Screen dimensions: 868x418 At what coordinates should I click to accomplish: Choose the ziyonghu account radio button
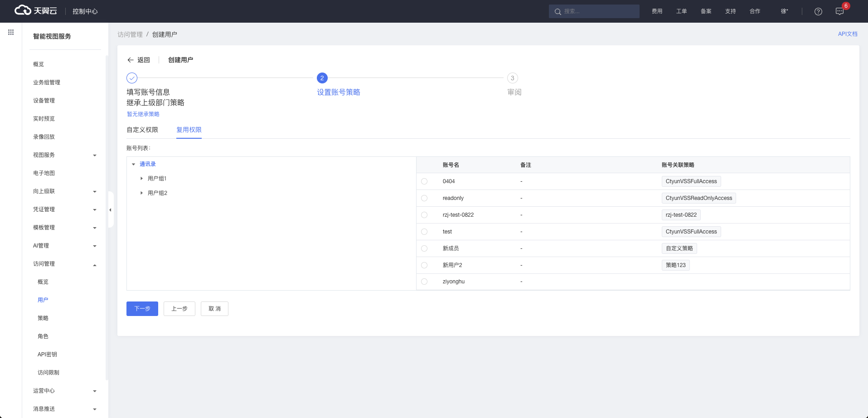click(424, 282)
